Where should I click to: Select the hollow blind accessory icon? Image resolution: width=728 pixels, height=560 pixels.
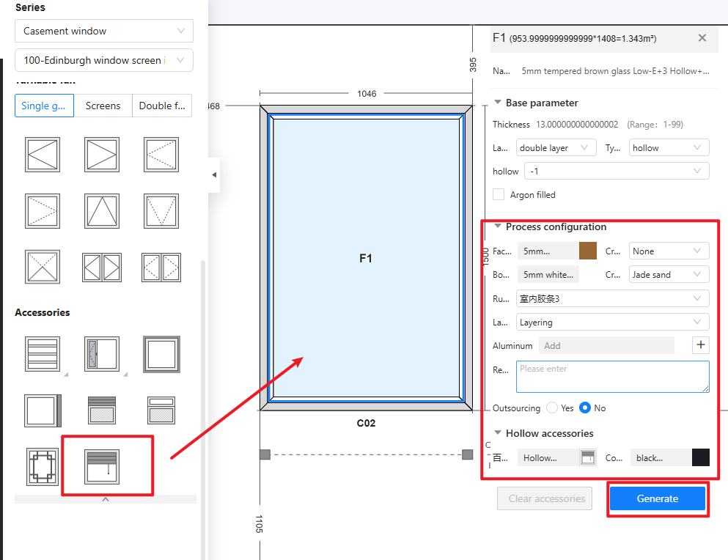[x=102, y=465]
